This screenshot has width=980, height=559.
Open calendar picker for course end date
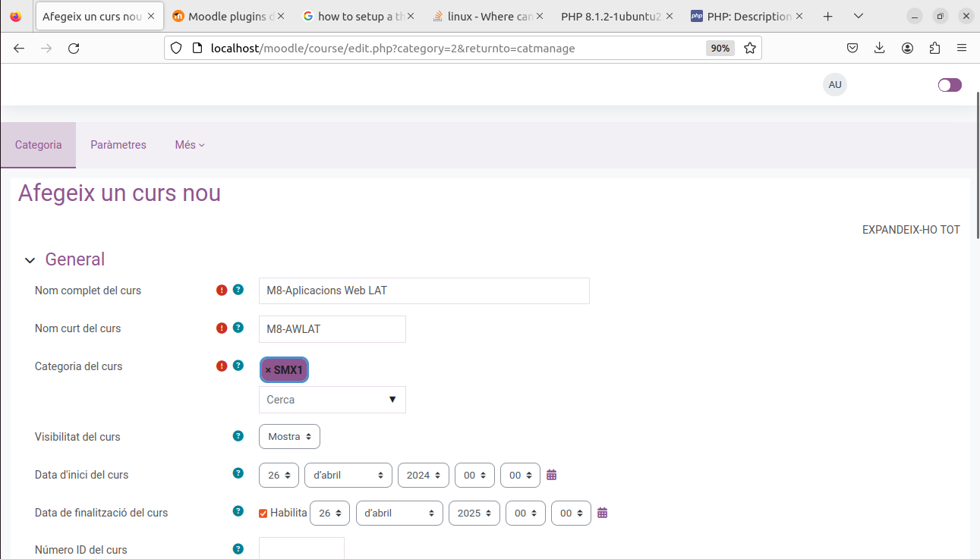603,513
